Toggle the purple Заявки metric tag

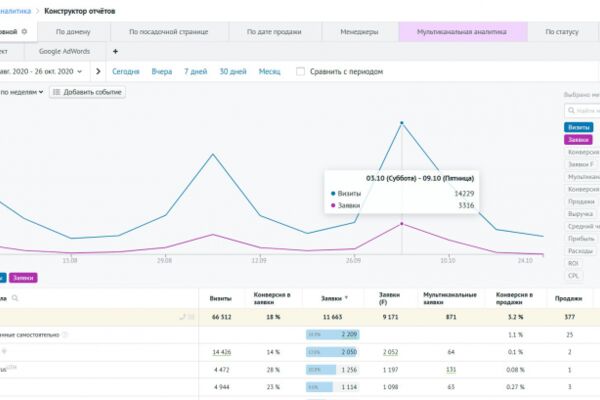[578, 140]
